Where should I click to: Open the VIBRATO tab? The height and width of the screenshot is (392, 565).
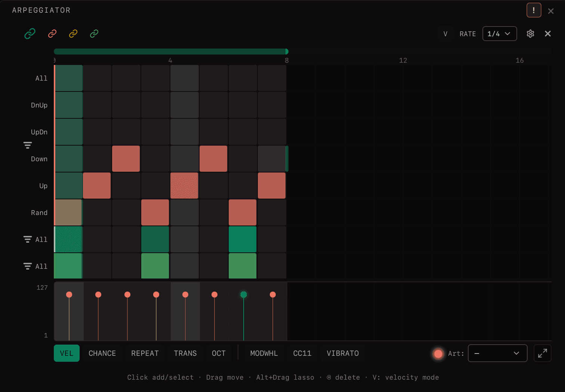coord(342,353)
